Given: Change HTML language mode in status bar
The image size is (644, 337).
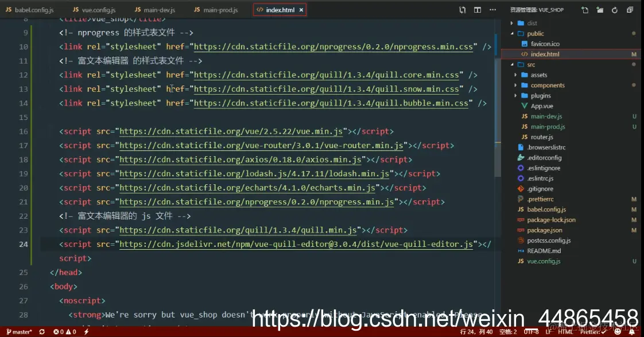Looking at the screenshot, I should click(x=565, y=332).
